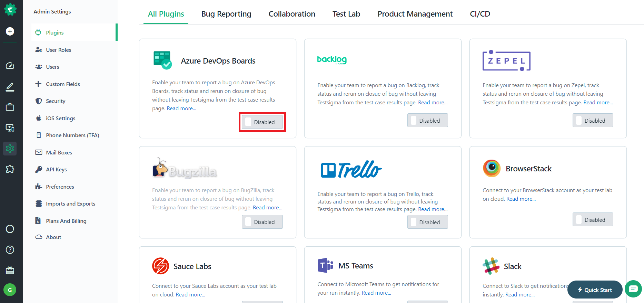Click the Slack logo icon

[491, 266]
